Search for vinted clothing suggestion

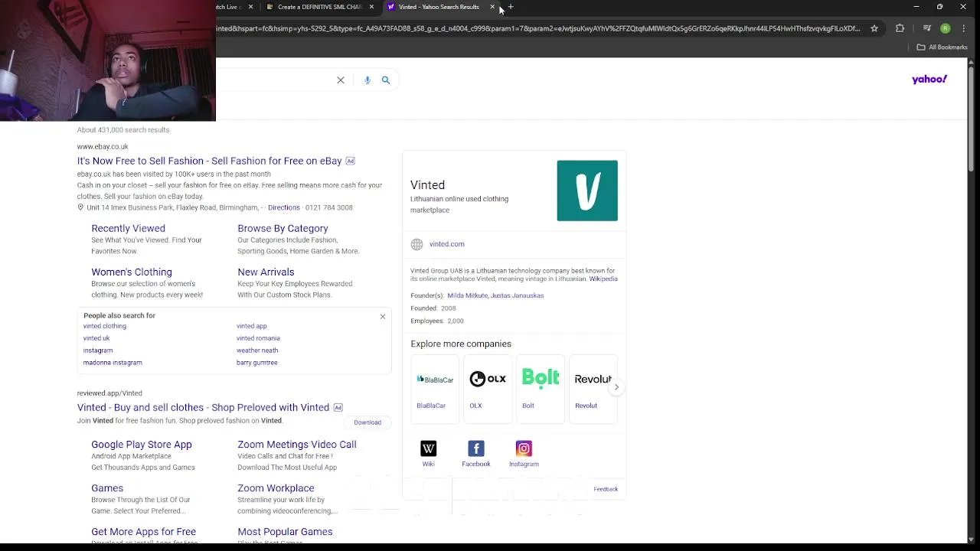click(x=105, y=326)
